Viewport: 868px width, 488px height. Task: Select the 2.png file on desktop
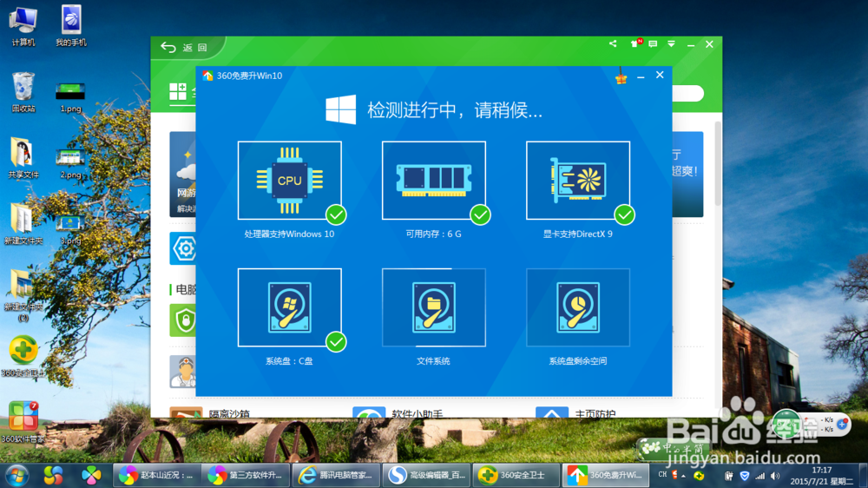(70, 163)
